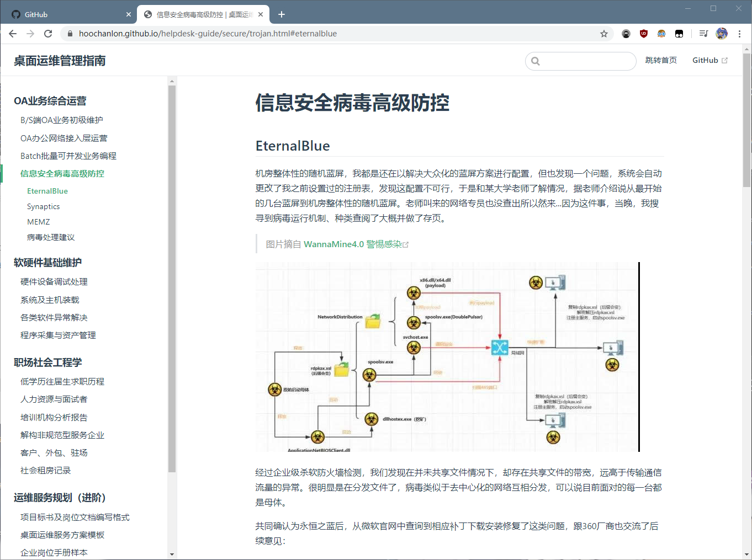Open 人力资源与面试者 page
The image size is (752, 560).
coord(54,399)
